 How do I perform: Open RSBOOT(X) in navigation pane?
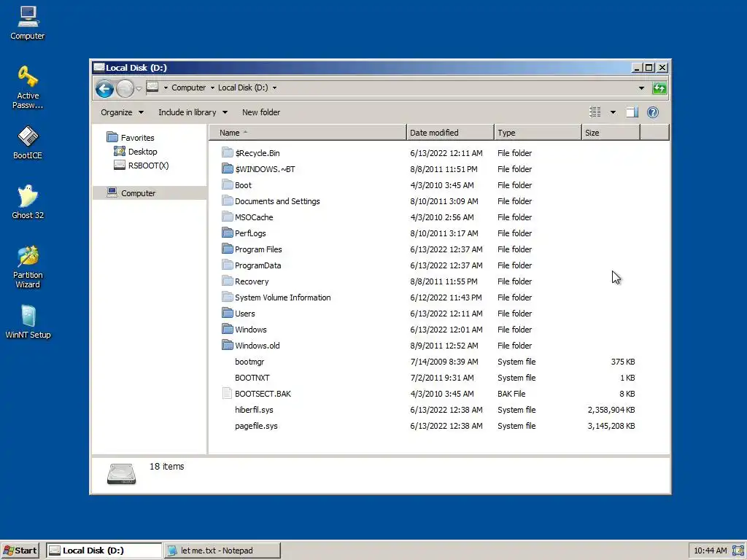point(148,166)
